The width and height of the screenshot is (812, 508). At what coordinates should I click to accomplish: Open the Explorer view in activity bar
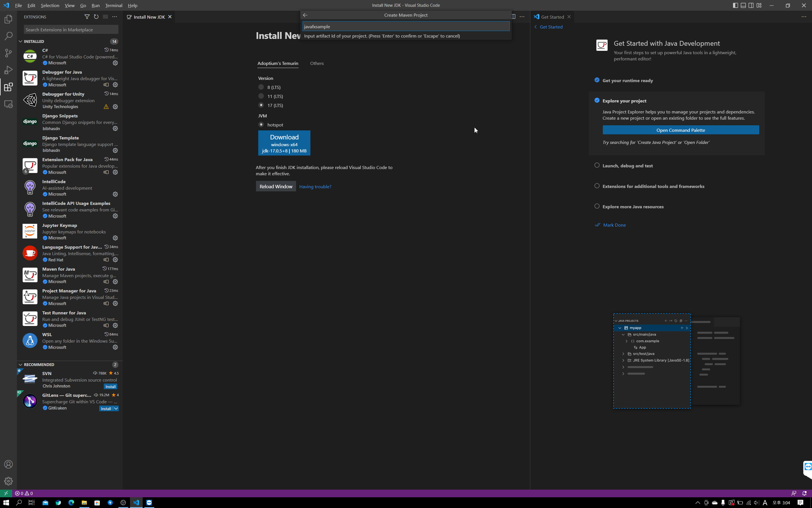(x=8, y=19)
